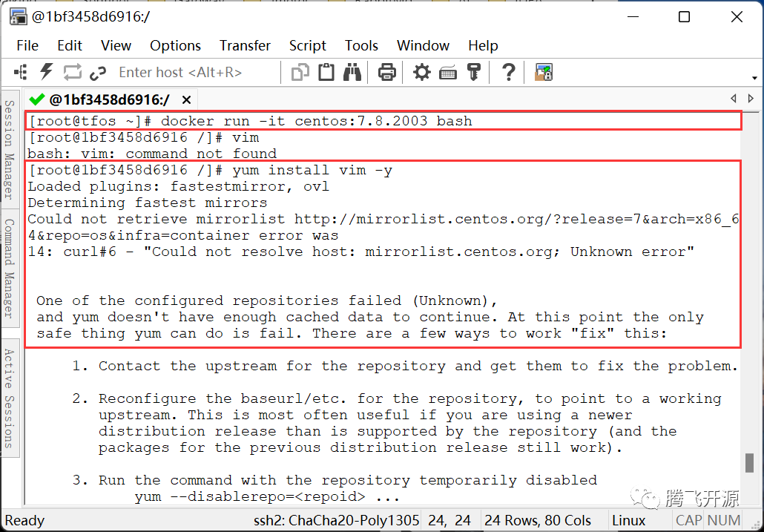Open the File menu
Viewport: 764px width, 532px height.
pos(27,46)
